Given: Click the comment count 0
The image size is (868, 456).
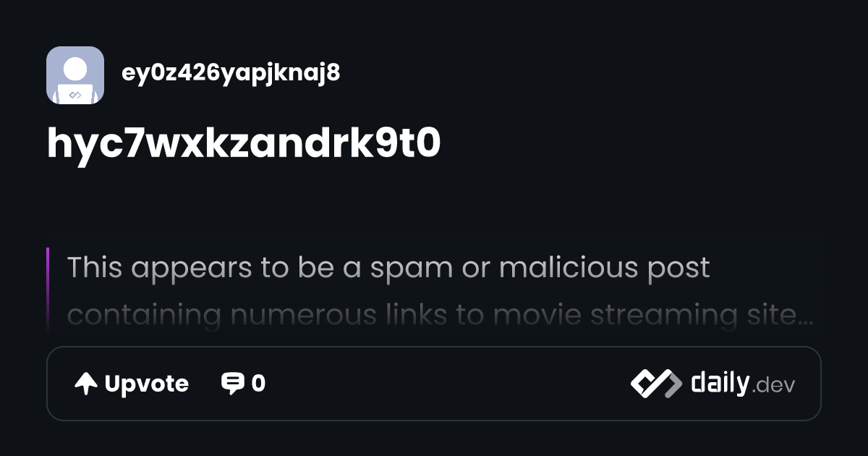Looking at the screenshot, I should 258,384.
